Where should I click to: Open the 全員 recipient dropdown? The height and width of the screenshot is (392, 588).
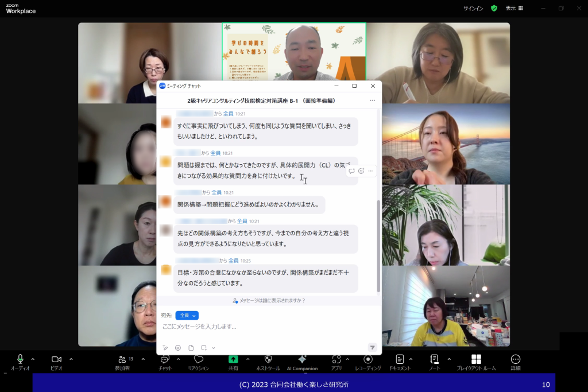[187, 316]
